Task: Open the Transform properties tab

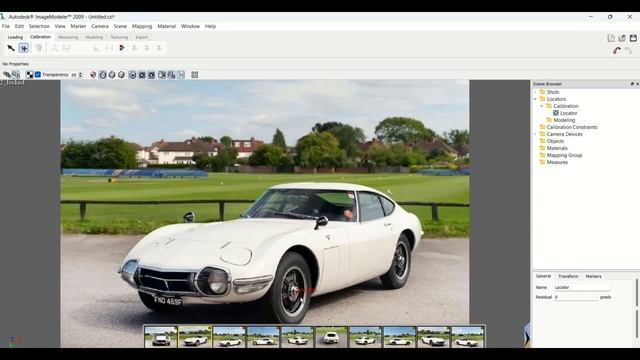Action: tap(568, 276)
